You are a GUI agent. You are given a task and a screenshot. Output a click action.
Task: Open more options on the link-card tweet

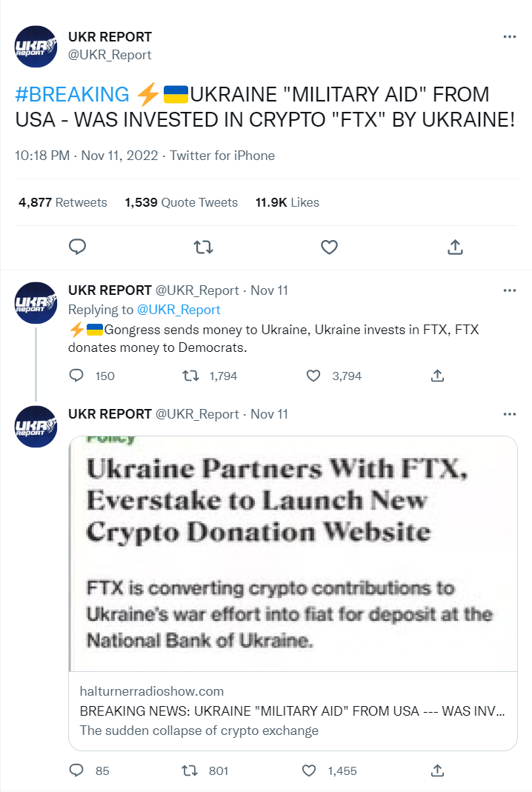point(509,413)
